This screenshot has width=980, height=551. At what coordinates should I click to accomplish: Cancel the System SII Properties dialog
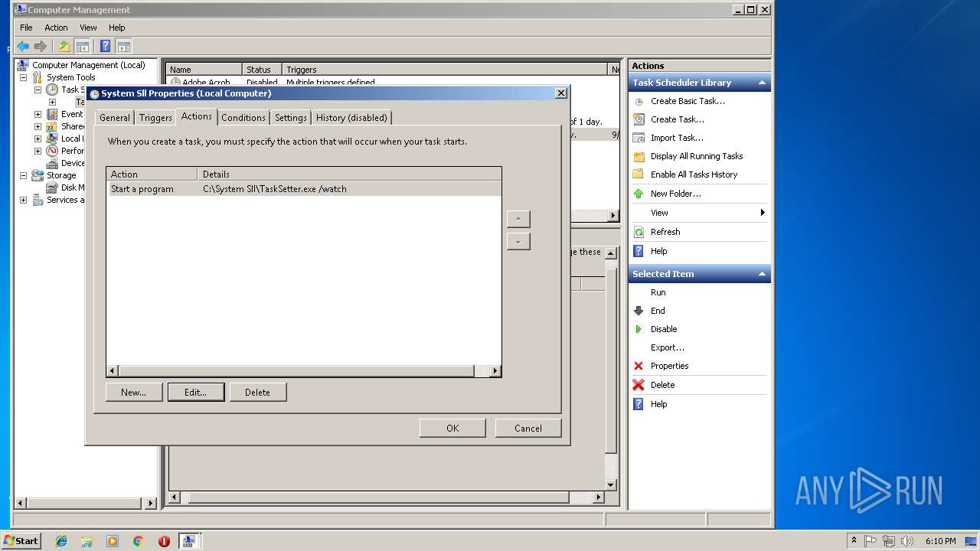[528, 428]
